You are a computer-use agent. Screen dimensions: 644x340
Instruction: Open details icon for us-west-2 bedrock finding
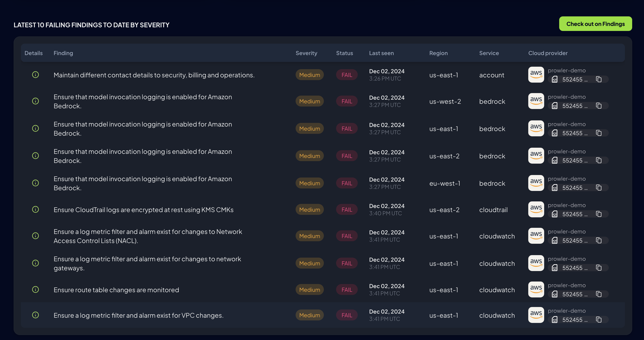click(x=35, y=101)
